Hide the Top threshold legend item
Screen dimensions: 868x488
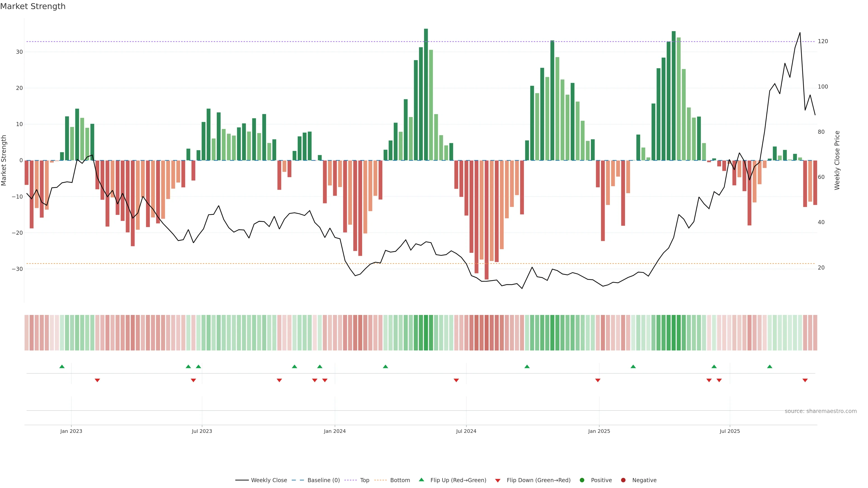[364, 480]
